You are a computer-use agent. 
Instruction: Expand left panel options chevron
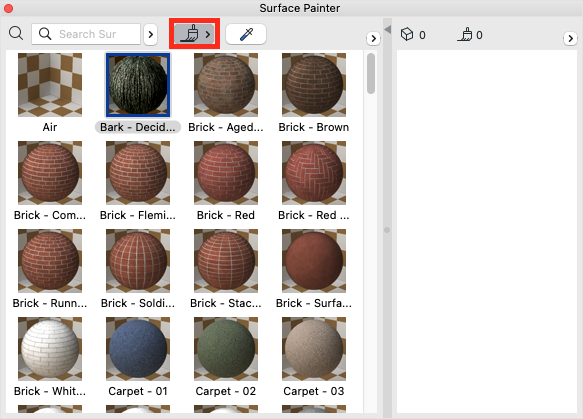click(373, 38)
